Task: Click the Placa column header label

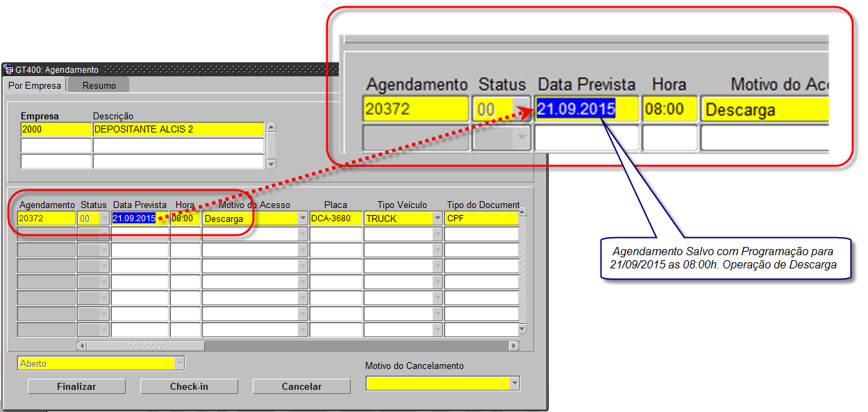Action: tap(335, 205)
